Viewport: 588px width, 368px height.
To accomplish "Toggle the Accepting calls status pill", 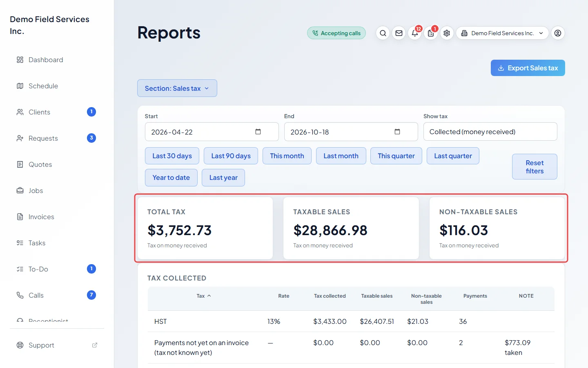I will pos(336,33).
